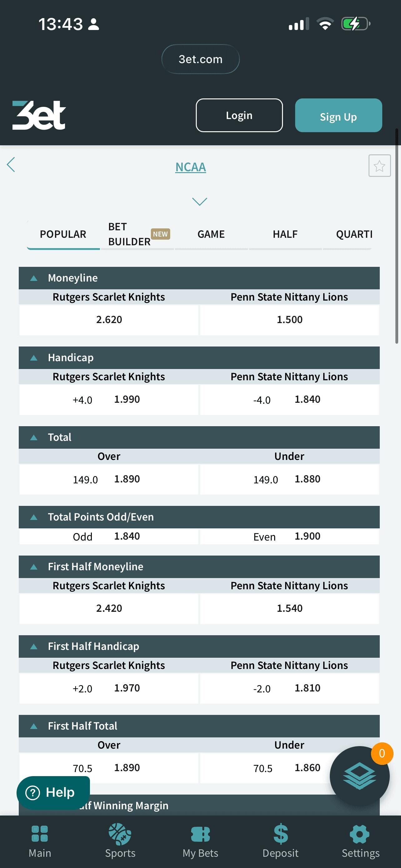Screen dimensions: 401x868
Task: Expand the chevron below NCAA
Action: tap(199, 202)
